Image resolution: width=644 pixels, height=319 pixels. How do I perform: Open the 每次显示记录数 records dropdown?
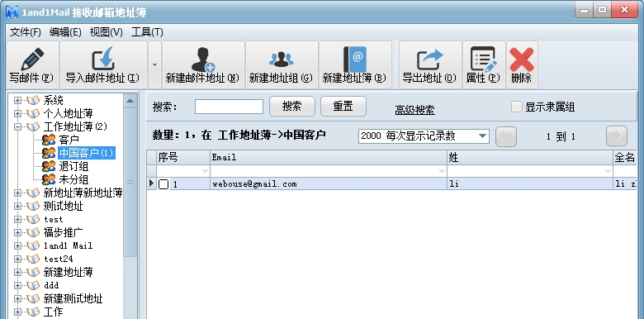[x=483, y=136]
